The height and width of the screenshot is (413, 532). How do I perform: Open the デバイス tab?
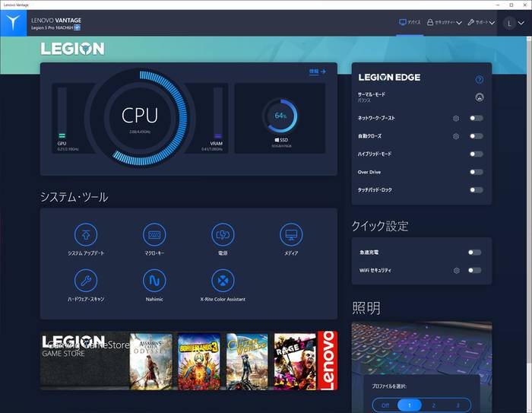tap(410, 22)
